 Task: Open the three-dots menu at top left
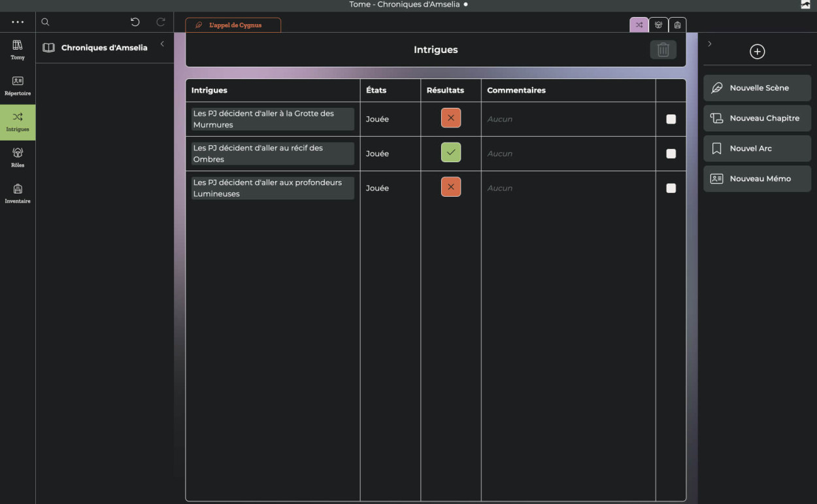pyautogui.click(x=18, y=22)
